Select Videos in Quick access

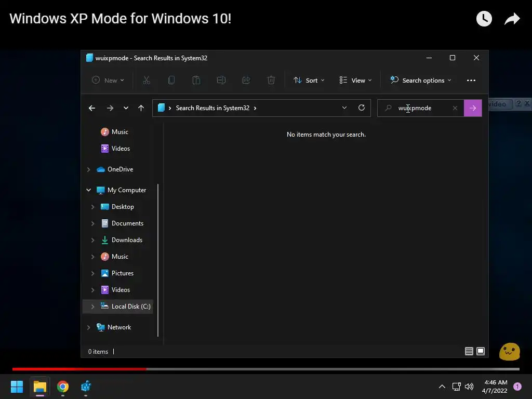click(x=116, y=148)
